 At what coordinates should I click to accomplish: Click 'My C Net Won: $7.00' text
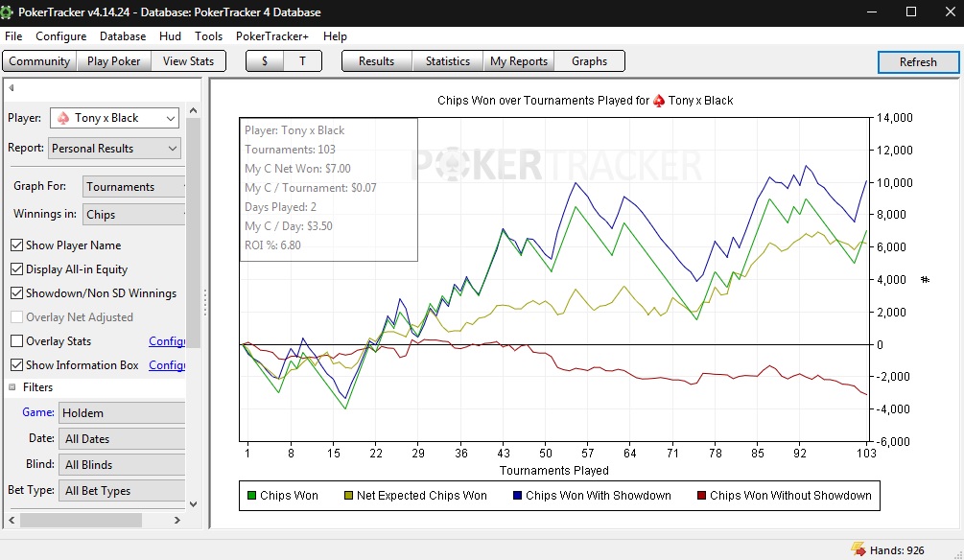pos(297,169)
